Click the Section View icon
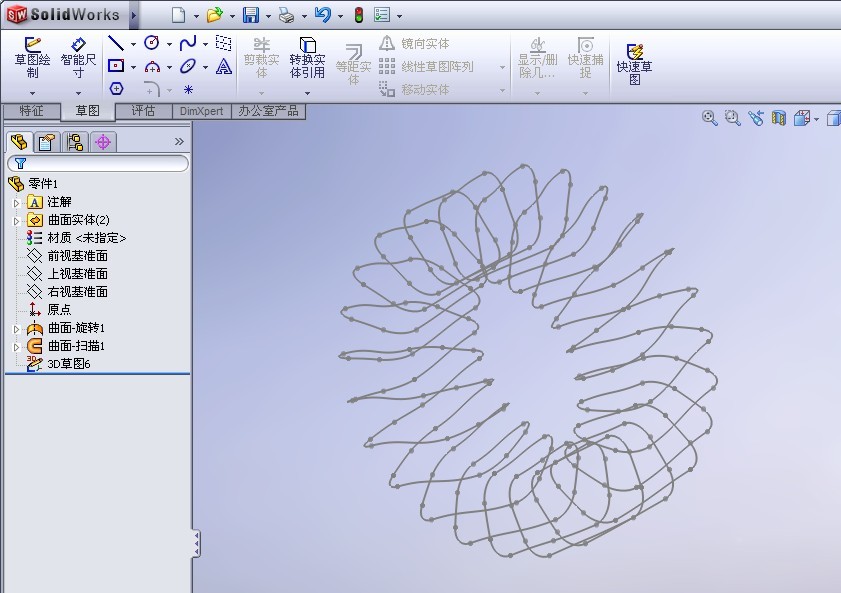This screenshot has height=593, width=841. click(779, 118)
